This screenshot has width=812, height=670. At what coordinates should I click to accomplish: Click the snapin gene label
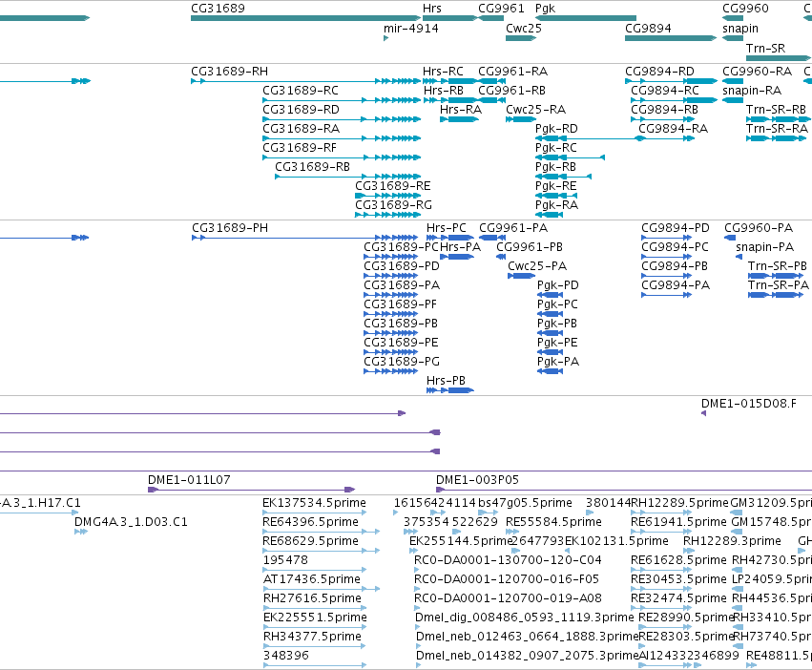pos(740,29)
